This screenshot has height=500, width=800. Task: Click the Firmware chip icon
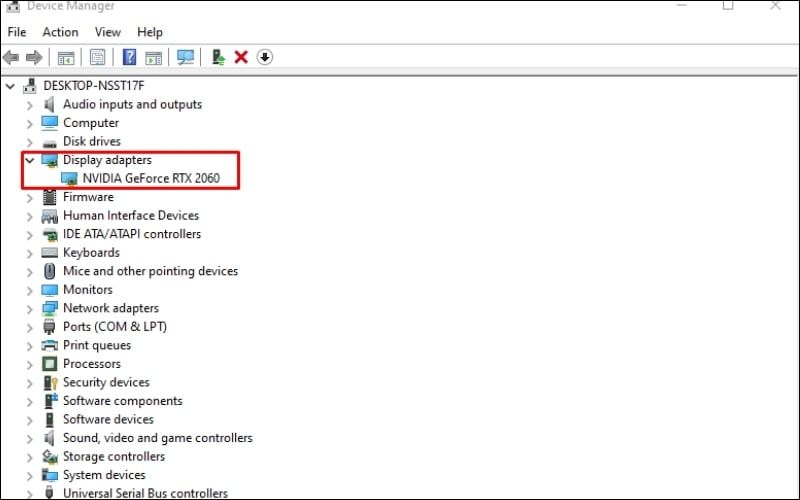coord(49,197)
